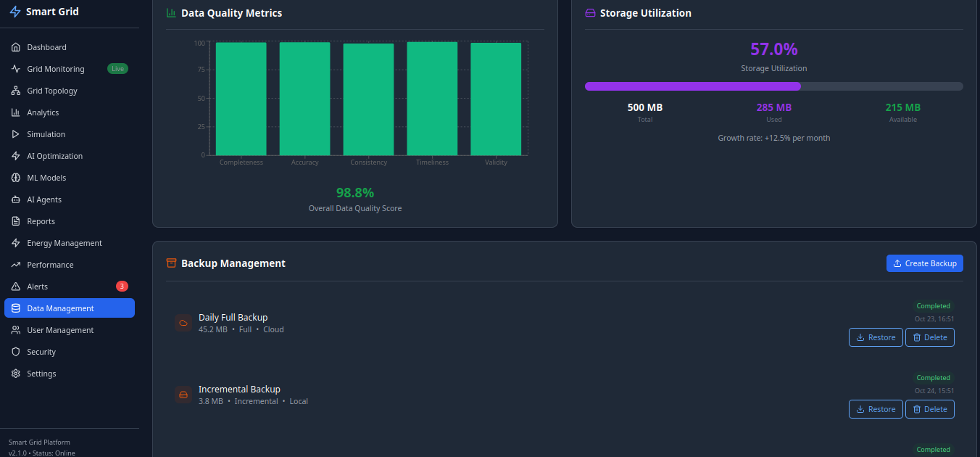The width and height of the screenshot is (980, 457).
Task: Go to AI Agents
Action: click(70, 199)
